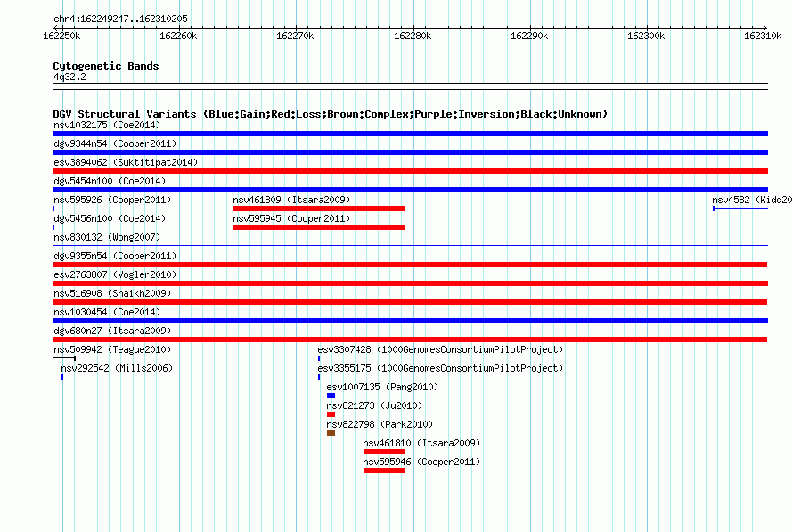Click nsv292542 (Mills2006) label
Screen dimensions: 793x532
click(117, 368)
